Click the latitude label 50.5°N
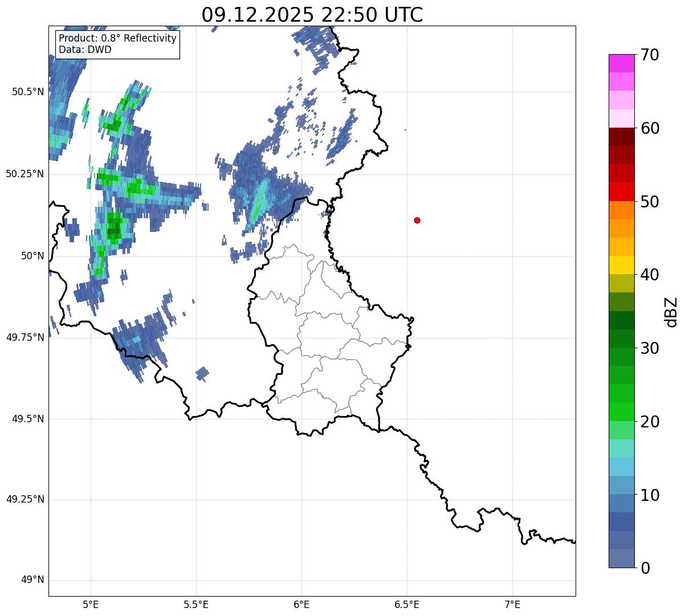This screenshot has width=685, height=616. (27, 92)
